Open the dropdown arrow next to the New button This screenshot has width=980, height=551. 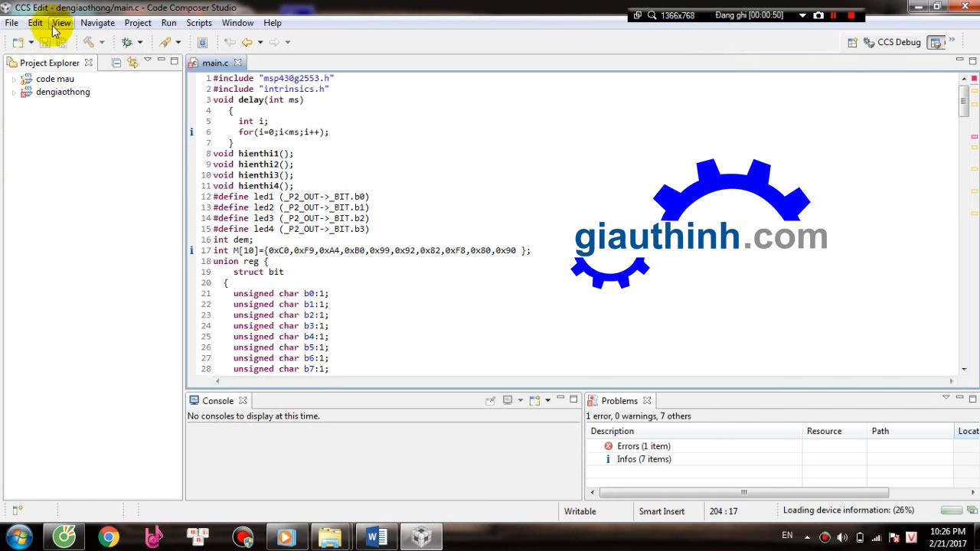click(x=31, y=43)
